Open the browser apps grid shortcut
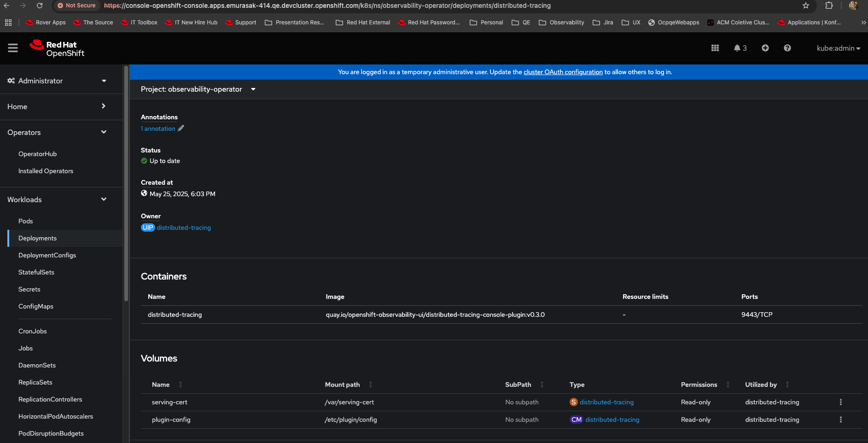Viewport: 868px width, 443px height. (8, 22)
